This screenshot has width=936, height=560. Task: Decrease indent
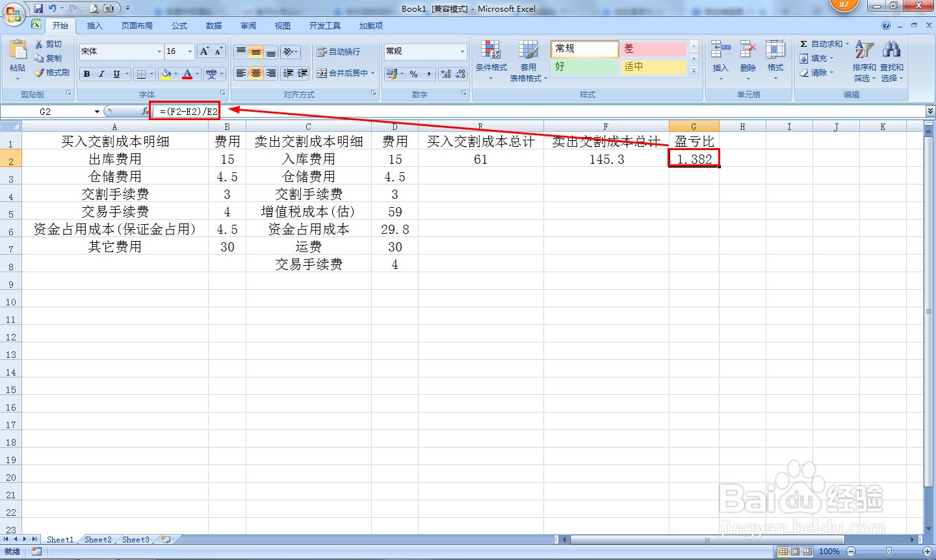click(288, 73)
